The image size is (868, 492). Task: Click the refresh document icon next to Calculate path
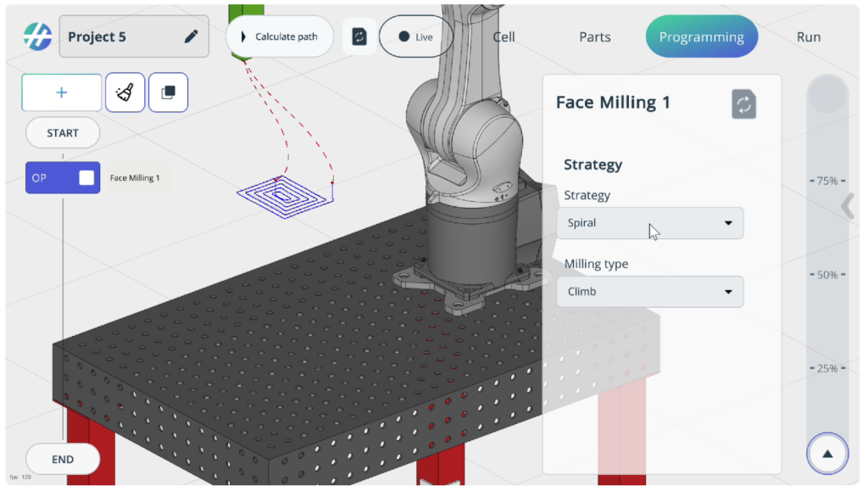[359, 36]
